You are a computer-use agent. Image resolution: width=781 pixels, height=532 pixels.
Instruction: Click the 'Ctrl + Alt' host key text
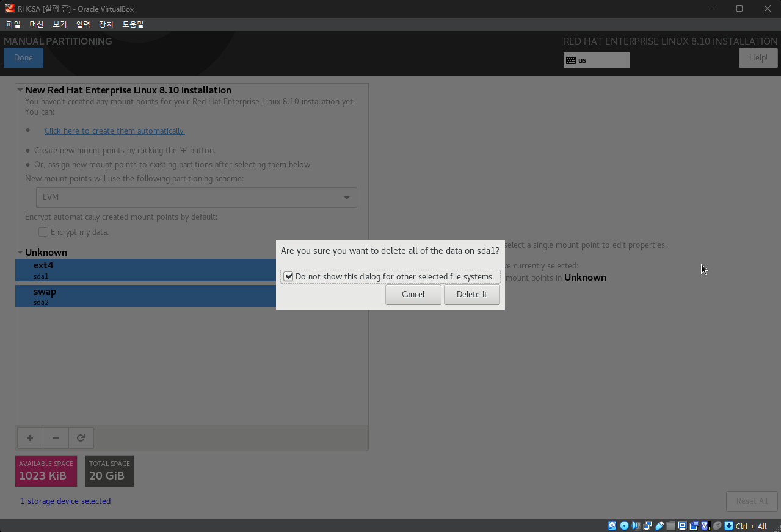[x=751, y=526]
